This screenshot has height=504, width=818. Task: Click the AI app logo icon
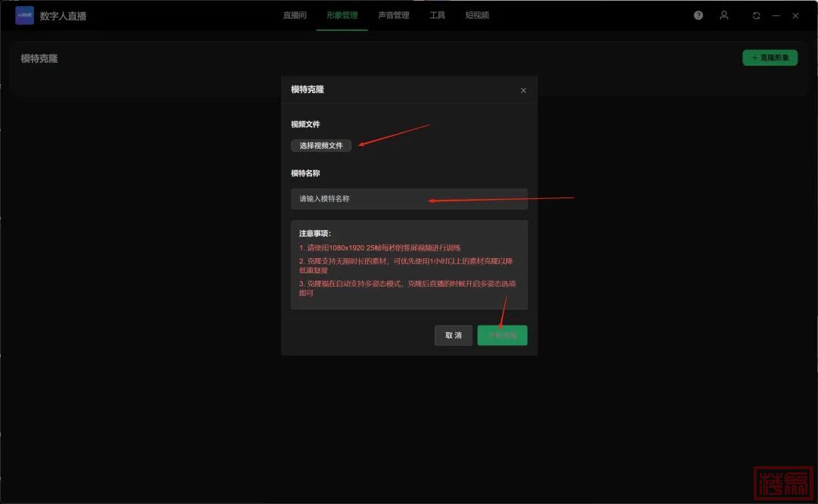point(24,16)
